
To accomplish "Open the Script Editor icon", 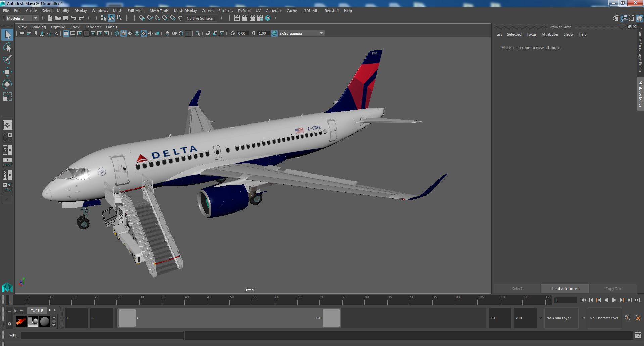I will pos(638,335).
